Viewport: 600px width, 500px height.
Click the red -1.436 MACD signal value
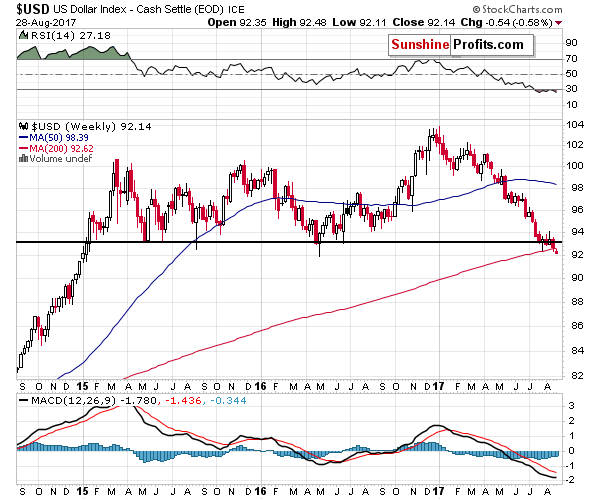tap(183, 401)
